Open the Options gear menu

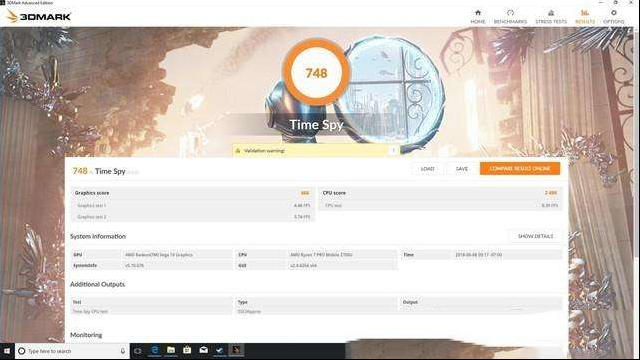tap(613, 16)
